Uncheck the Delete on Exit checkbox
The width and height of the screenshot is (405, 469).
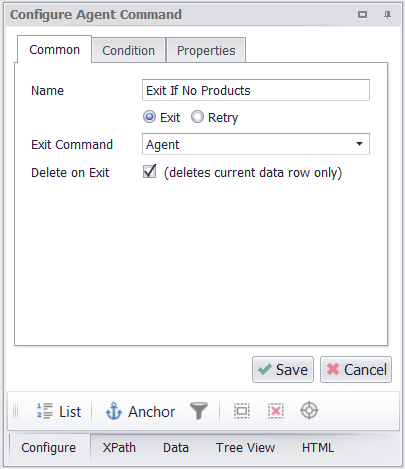(x=149, y=172)
